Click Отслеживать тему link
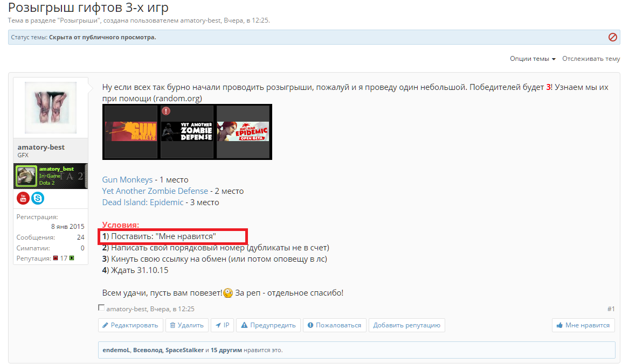Image resolution: width=622 pixels, height=364 pixels. [591, 59]
